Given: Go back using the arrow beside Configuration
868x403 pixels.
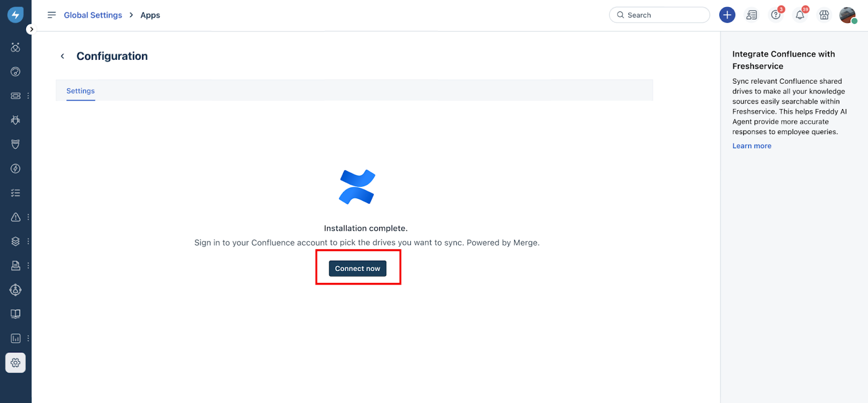Looking at the screenshot, I should [x=62, y=56].
